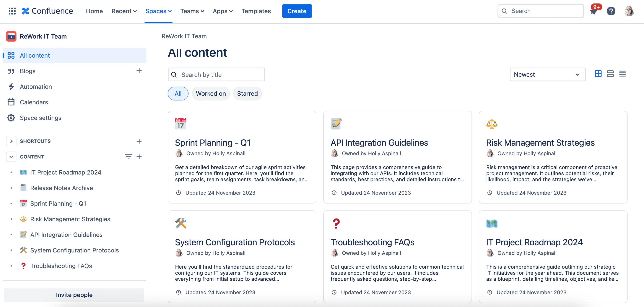Viewport: 644px width, 307px height.
Task: Switch to compact list view icon
Action: pyautogui.click(x=622, y=74)
